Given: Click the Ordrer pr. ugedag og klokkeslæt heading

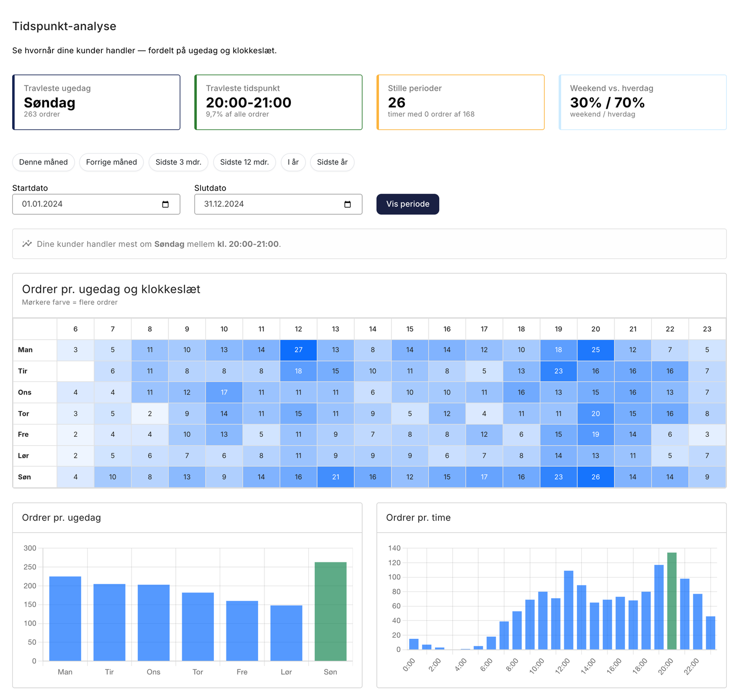Looking at the screenshot, I should (111, 289).
